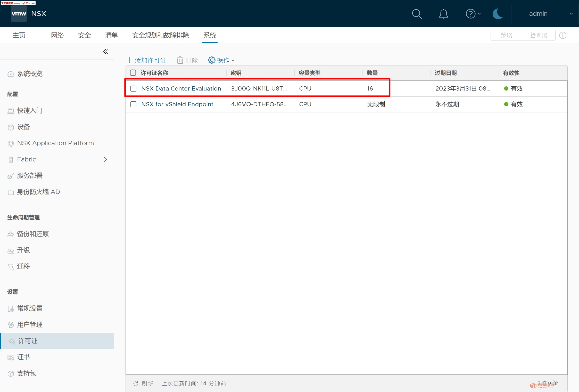Sort by 过期日期 column header

pos(446,73)
